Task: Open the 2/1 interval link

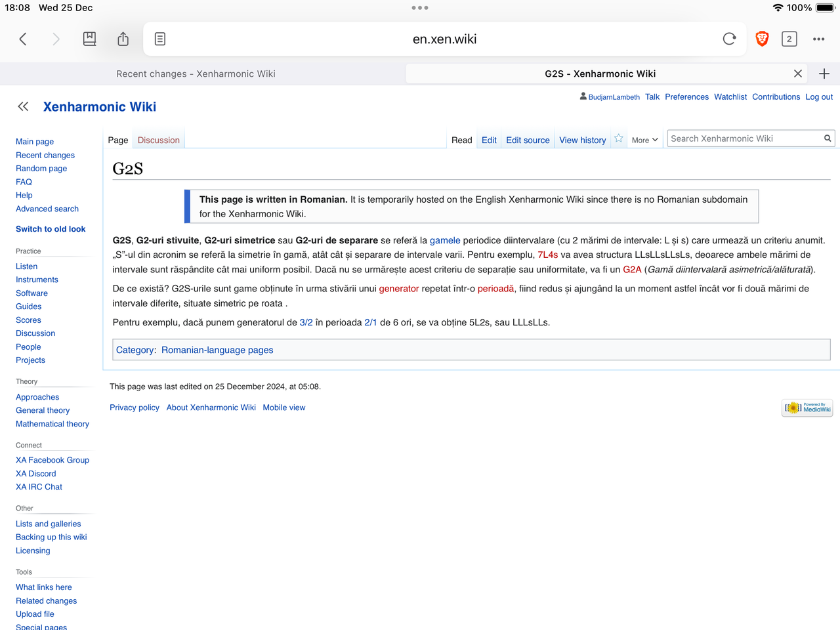Action: (x=371, y=323)
